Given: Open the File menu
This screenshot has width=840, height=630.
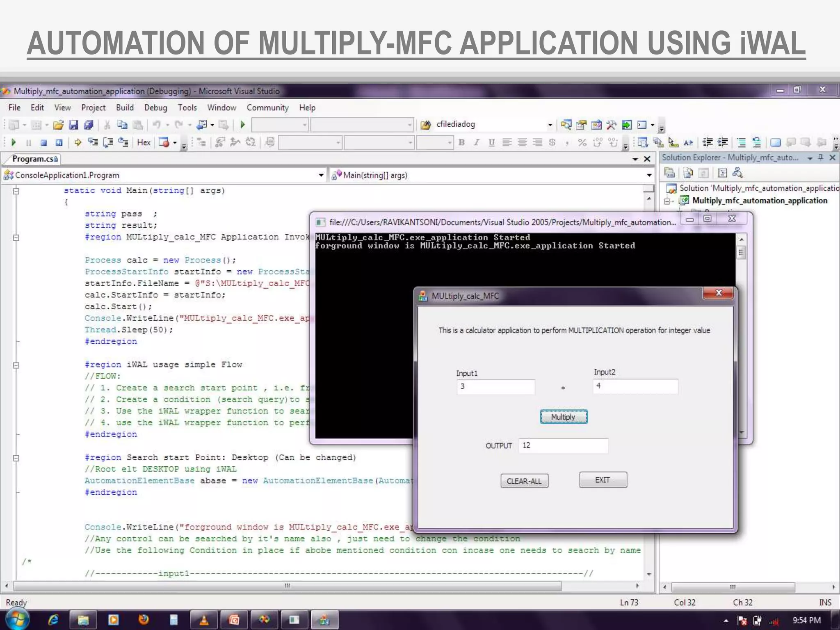Looking at the screenshot, I should (14, 107).
